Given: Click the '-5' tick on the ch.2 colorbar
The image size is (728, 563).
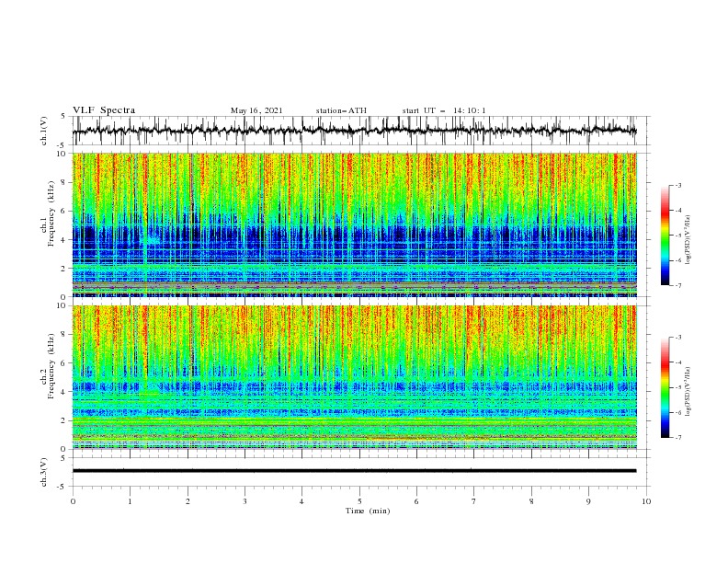Looking at the screenshot, I should (x=678, y=387).
